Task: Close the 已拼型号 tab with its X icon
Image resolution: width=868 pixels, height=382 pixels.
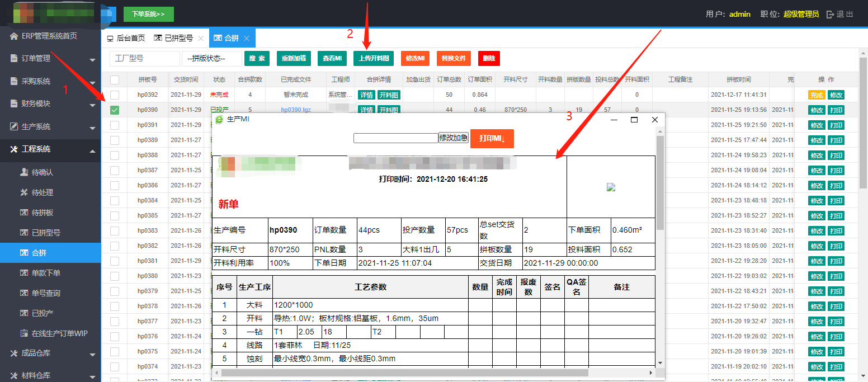Action: 201,39
